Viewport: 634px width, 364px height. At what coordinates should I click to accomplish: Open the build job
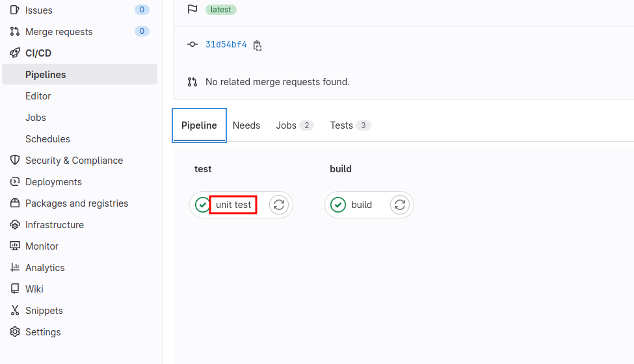point(362,205)
